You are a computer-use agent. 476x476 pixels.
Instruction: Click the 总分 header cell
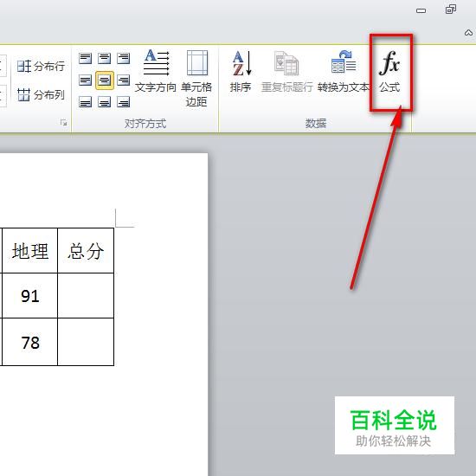tap(86, 251)
